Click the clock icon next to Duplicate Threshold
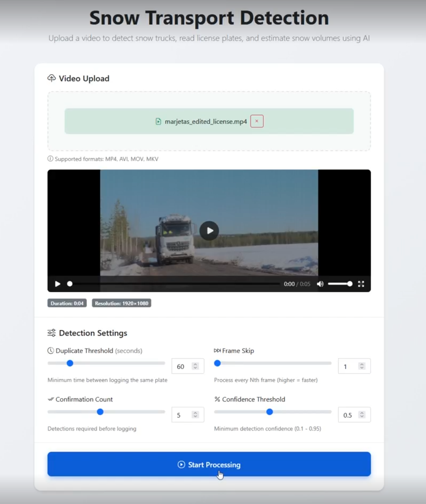 click(50, 350)
